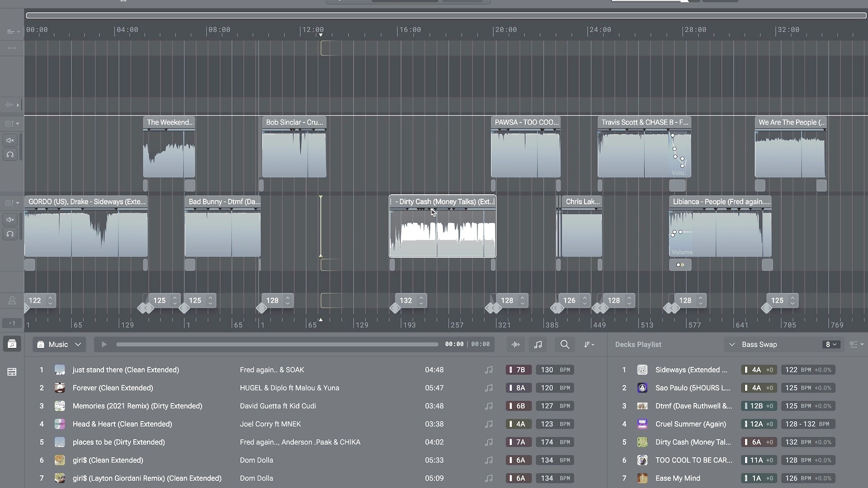The width and height of the screenshot is (868, 488).
Task: Play the library preview
Action: coord(104,344)
